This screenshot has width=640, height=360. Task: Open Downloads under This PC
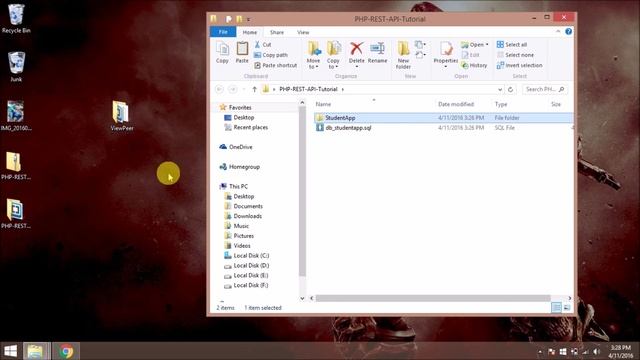point(247,216)
